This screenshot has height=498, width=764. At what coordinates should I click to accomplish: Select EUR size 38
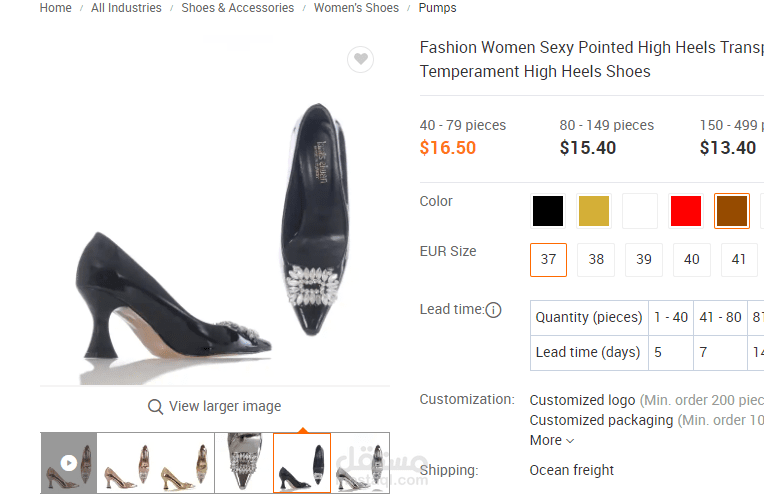click(596, 259)
